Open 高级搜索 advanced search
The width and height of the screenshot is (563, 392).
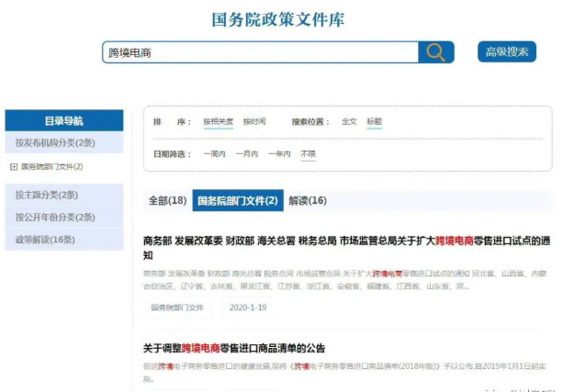coord(507,51)
